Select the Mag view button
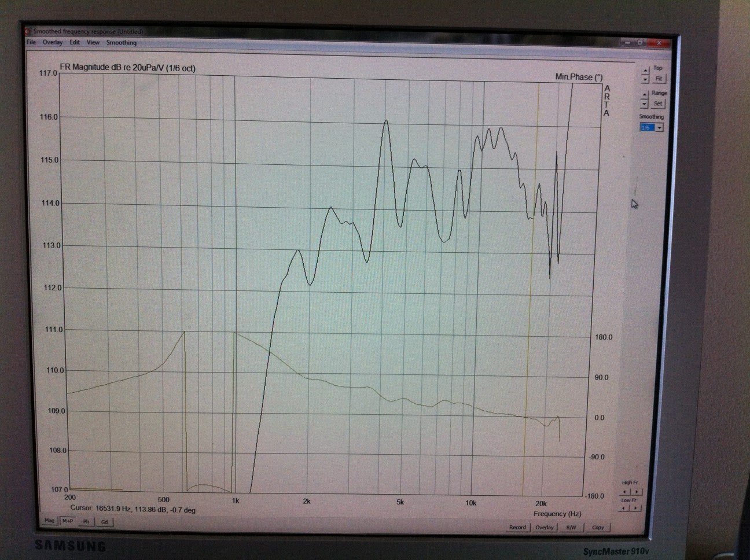The width and height of the screenshot is (750, 560). click(x=50, y=521)
